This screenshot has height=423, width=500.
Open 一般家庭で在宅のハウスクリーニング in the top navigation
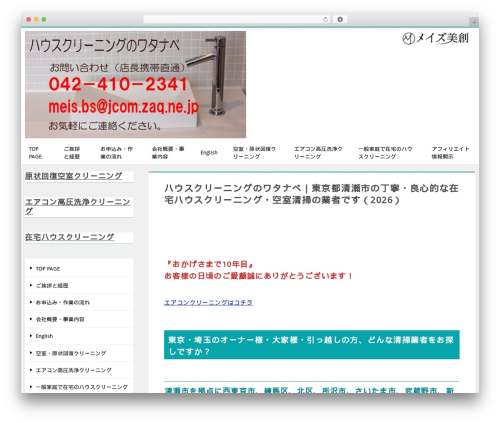[385, 153]
